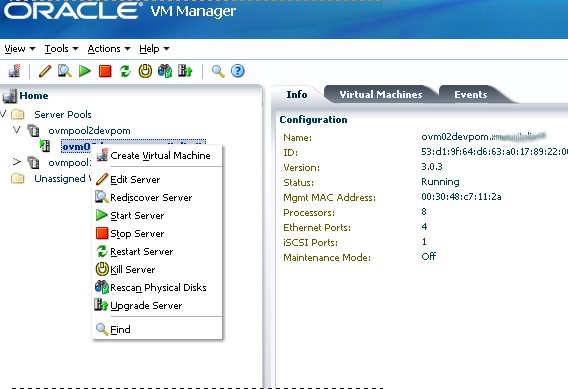The width and height of the screenshot is (568, 389).
Task: Choose Find in the context menu
Action: coord(157,330)
